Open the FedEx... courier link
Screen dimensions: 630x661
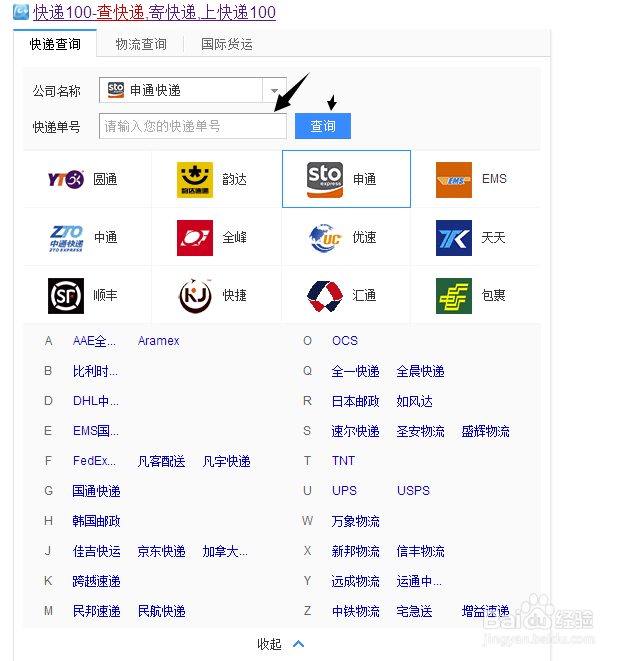click(x=94, y=461)
